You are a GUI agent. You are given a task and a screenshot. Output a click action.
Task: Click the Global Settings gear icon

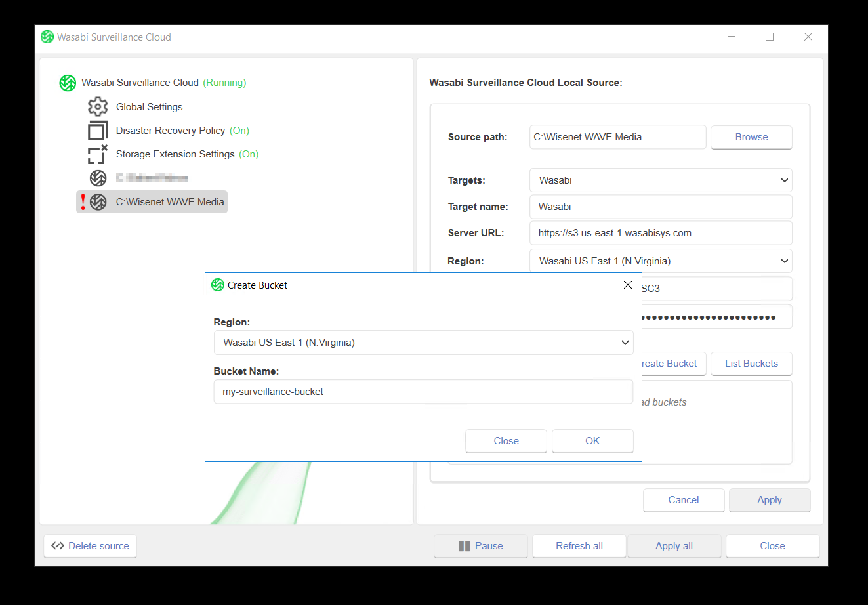click(x=98, y=106)
